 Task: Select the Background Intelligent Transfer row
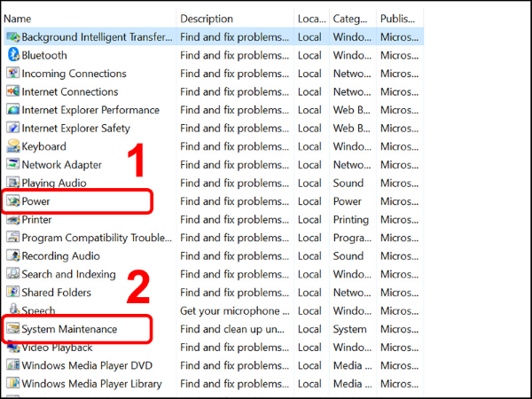(96, 37)
